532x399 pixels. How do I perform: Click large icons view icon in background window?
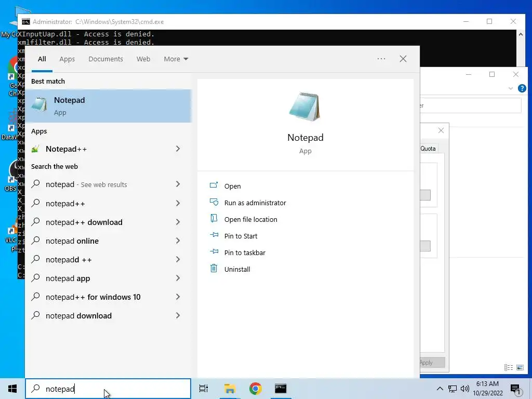pos(520,367)
